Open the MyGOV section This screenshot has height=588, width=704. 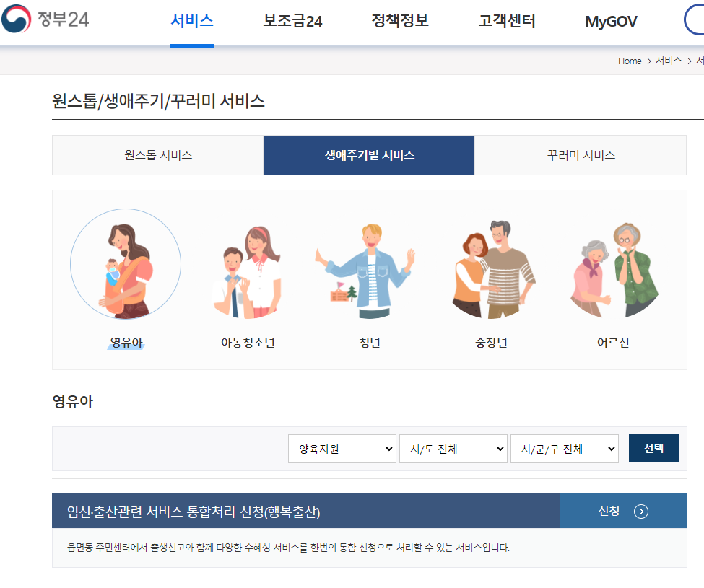(x=611, y=22)
